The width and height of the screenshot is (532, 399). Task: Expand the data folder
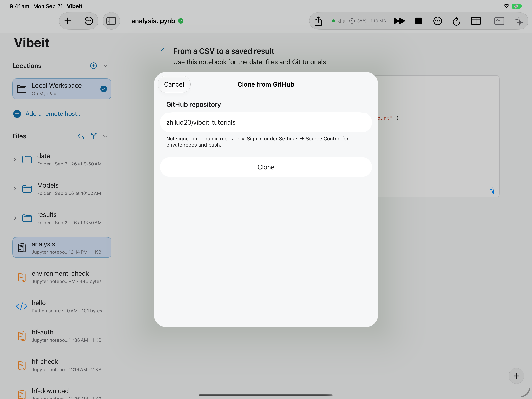point(15,159)
